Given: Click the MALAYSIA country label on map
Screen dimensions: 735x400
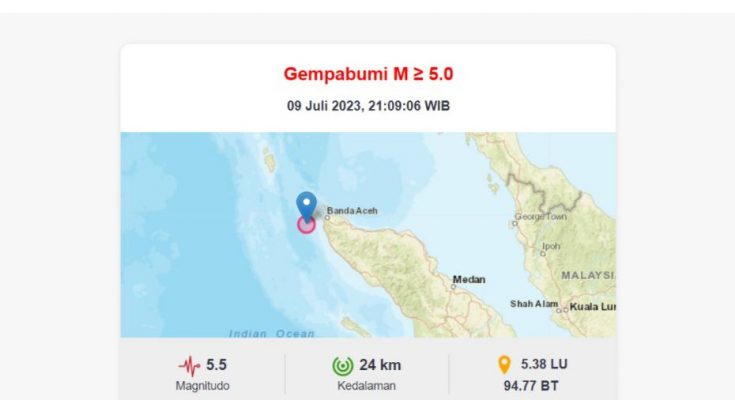Looking at the screenshot, I should click(588, 275).
